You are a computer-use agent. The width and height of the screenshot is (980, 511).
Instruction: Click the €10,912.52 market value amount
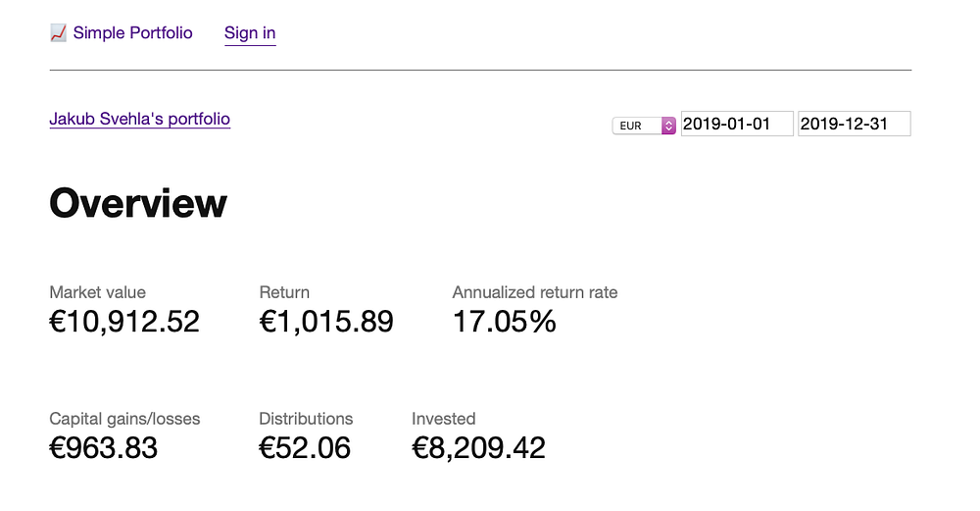coord(124,322)
